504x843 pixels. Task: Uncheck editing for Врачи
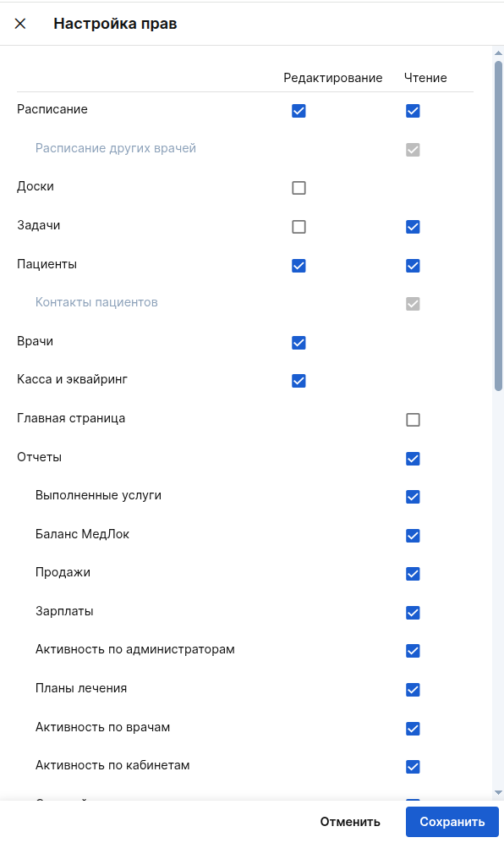click(299, 342)
